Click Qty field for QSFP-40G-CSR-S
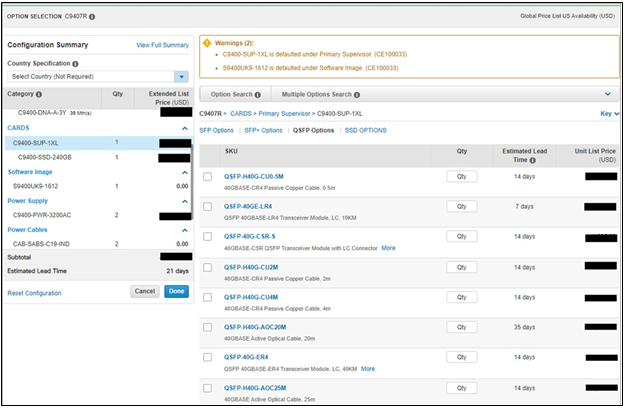The image size is (624, 408). 462,236
